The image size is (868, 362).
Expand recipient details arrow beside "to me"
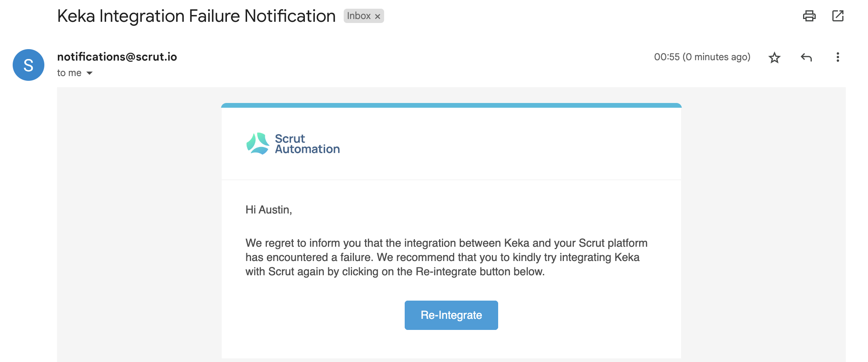[x=89, y=73]
